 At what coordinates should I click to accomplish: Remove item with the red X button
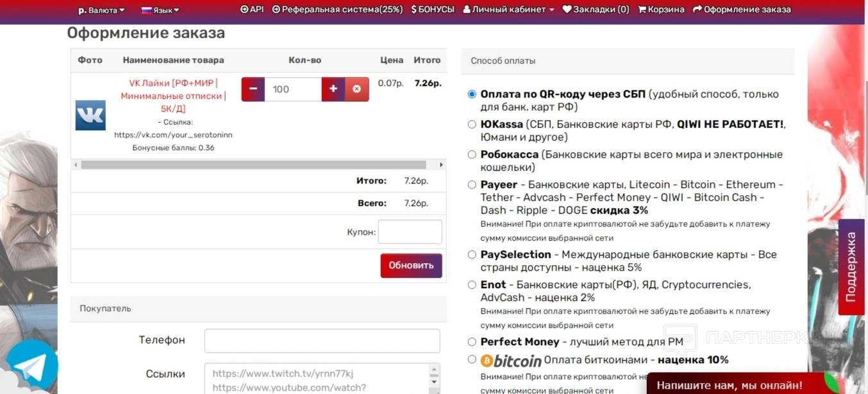point(357,89)
